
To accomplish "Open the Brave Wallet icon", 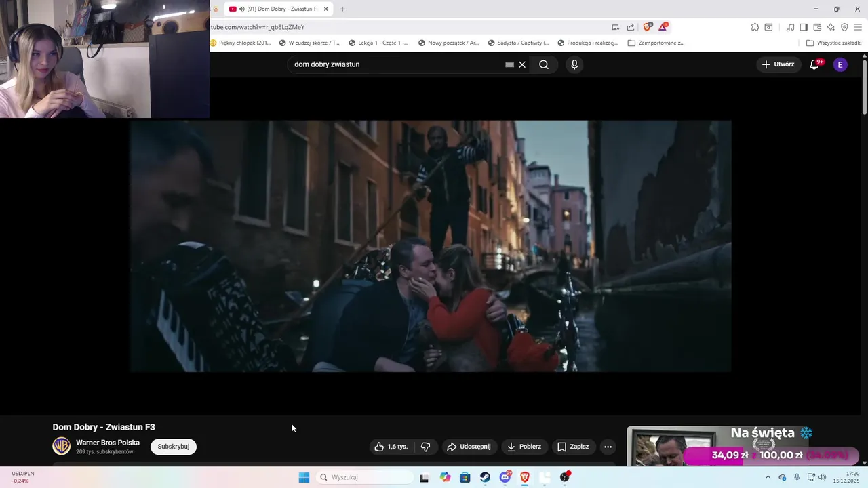I will tap(817, 27).
